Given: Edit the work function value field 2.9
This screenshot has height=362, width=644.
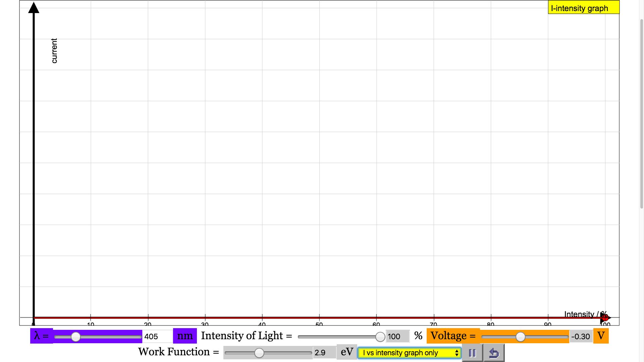Looking at the screenshot, I should (x=324, y=352).
